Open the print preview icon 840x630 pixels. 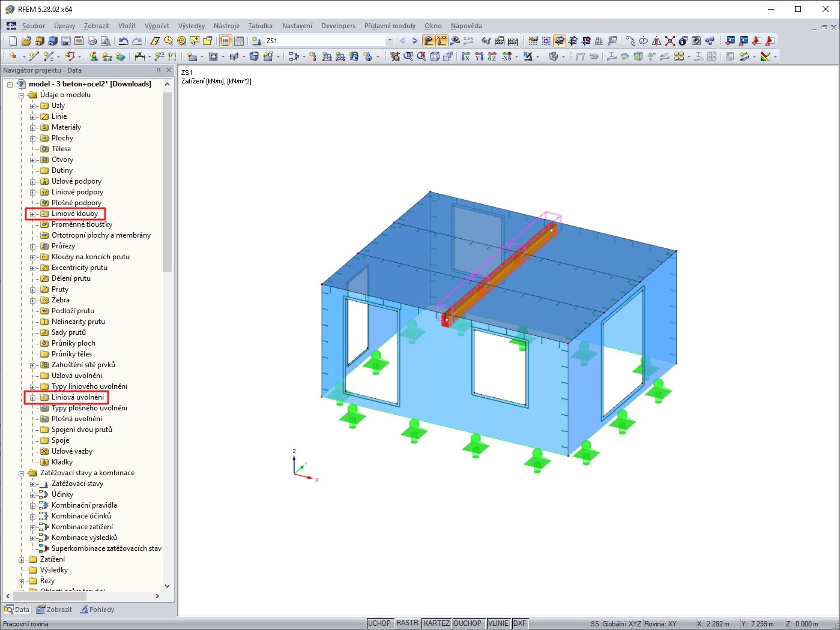coord(106,41)
